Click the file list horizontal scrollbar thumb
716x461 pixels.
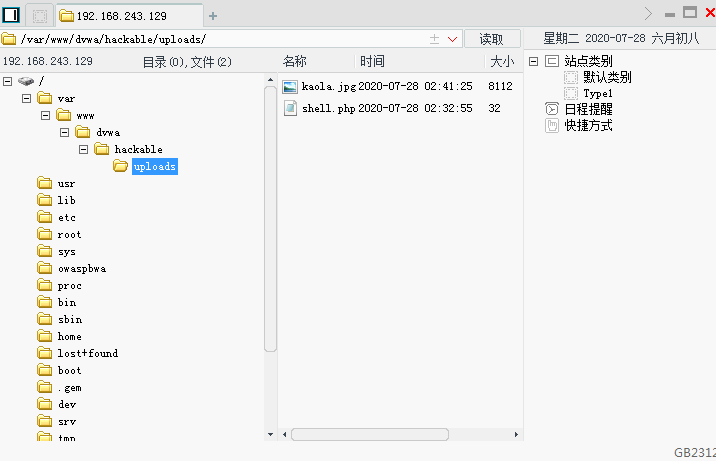coord(370,435)
